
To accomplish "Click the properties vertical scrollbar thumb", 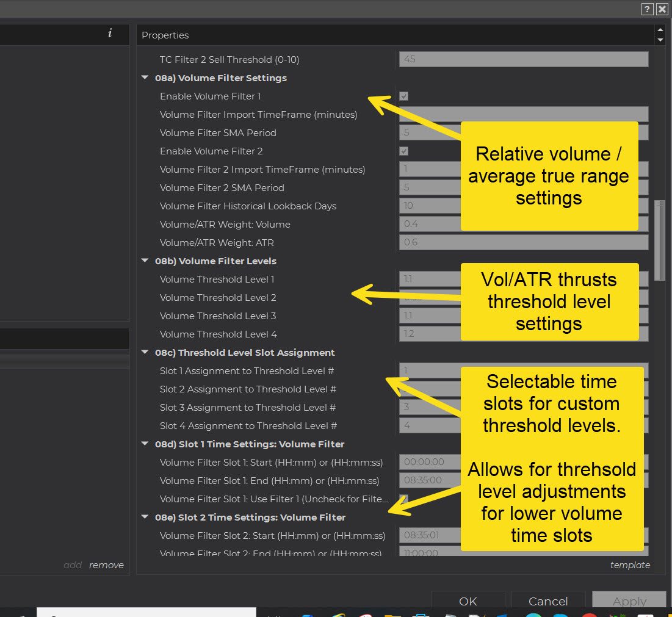I will [659, 240].
